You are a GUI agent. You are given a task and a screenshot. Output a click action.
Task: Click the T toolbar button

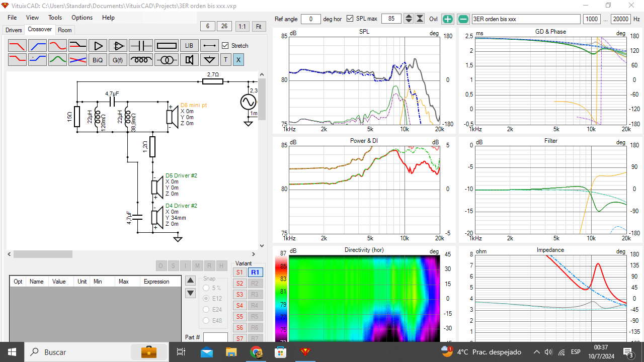(x=225, y=60)
